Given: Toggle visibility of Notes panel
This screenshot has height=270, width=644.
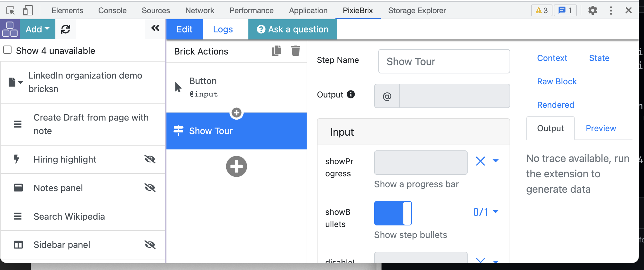Looking at the screenshot, I should (150, 188).
